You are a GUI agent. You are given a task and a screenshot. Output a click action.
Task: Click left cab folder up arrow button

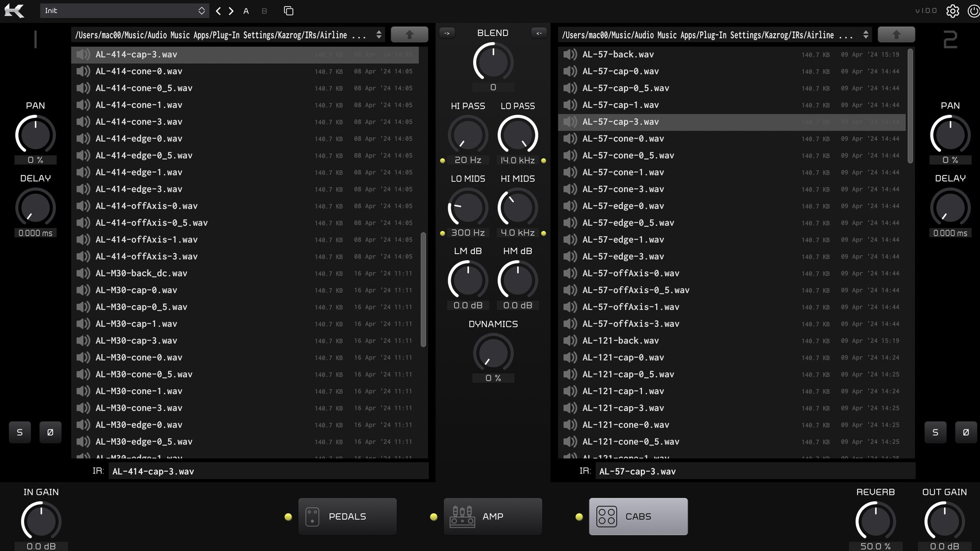coord(409,35)
